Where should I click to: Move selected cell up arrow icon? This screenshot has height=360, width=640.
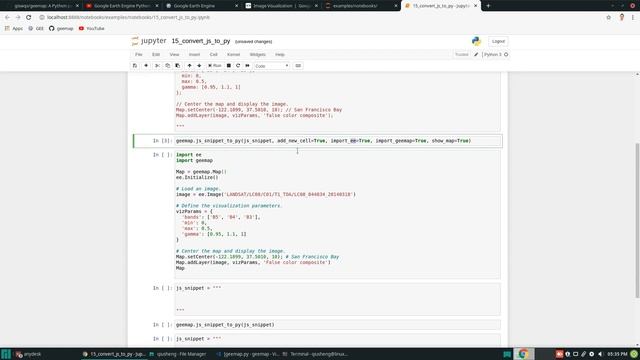pos(189,66)
